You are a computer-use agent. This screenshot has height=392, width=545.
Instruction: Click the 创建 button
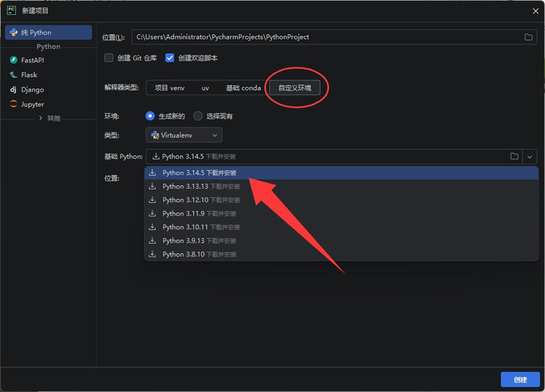click(520, 380)
